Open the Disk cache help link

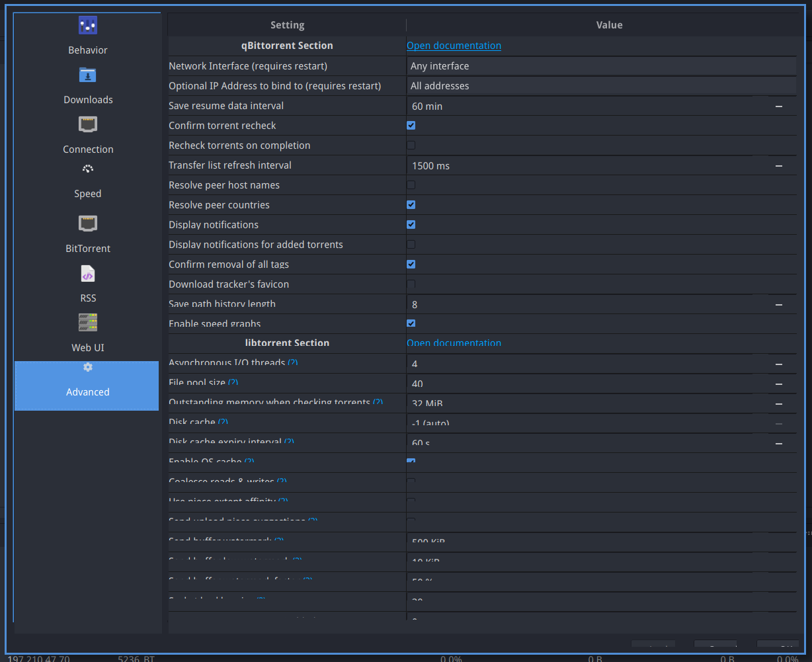coord(223,422)
